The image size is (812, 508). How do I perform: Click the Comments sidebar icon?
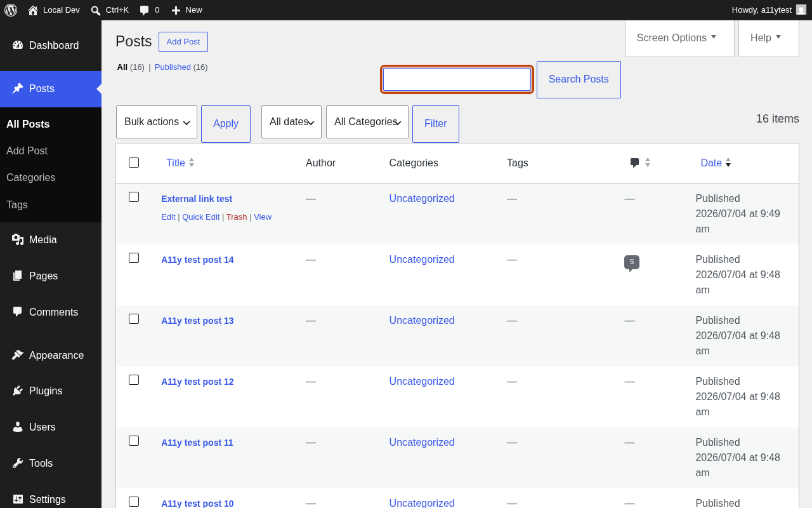point(18,312)
